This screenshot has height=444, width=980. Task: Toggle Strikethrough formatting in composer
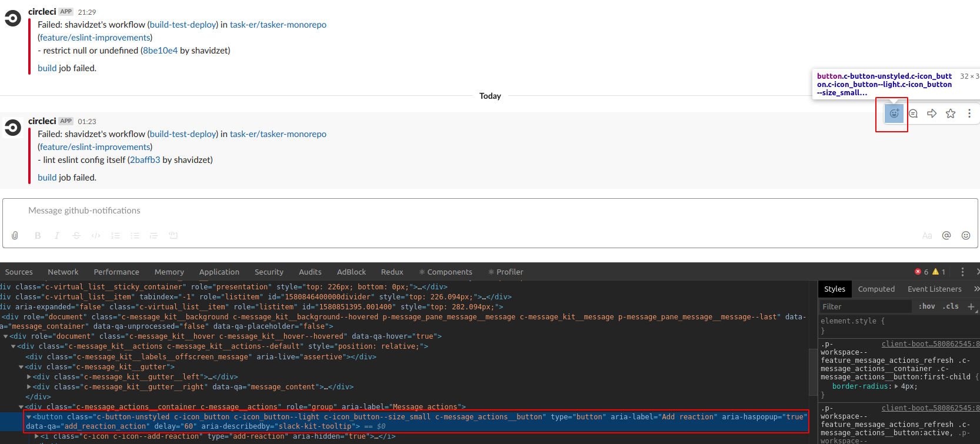coord(76,235)
